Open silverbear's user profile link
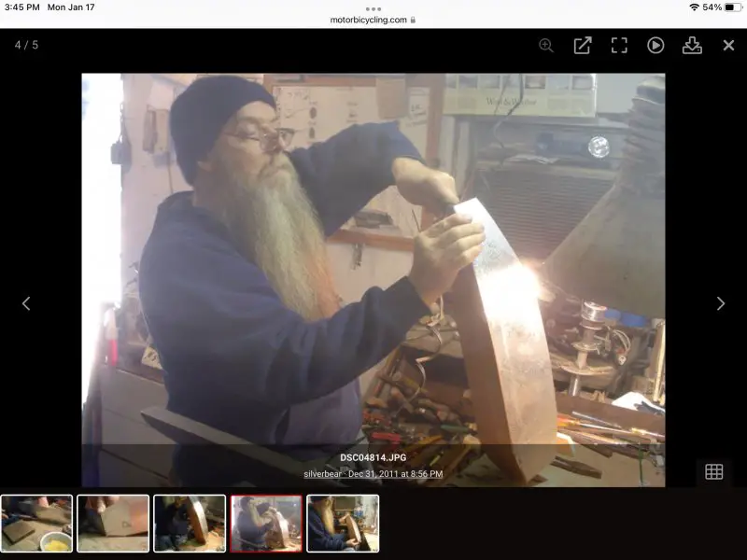747x560 pixels. 322,474
